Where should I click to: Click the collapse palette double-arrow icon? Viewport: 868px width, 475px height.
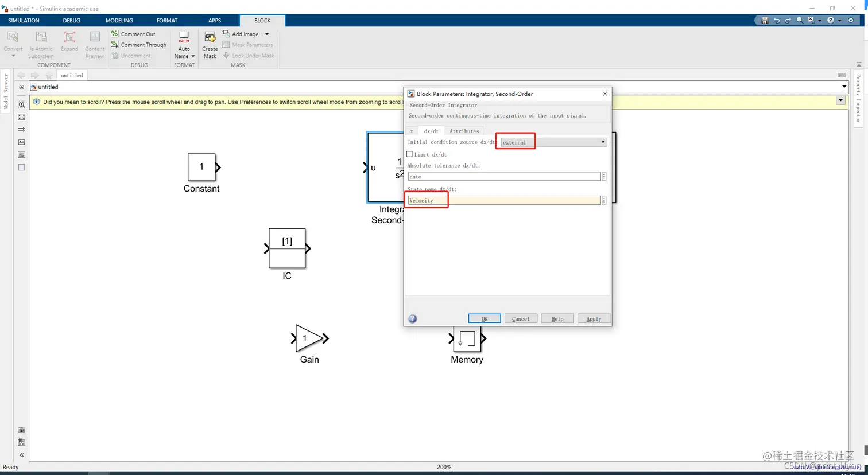click(x=22, y=455)
